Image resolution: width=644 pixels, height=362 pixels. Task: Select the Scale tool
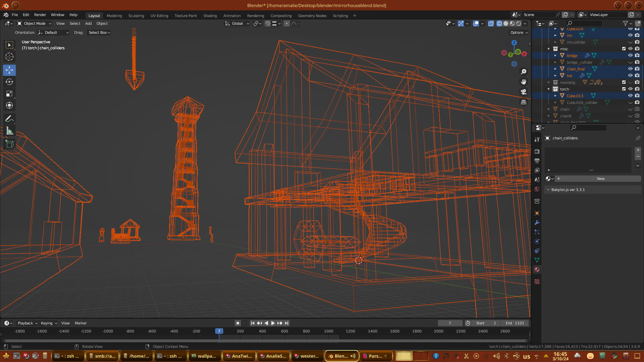(x=9, y=94)
